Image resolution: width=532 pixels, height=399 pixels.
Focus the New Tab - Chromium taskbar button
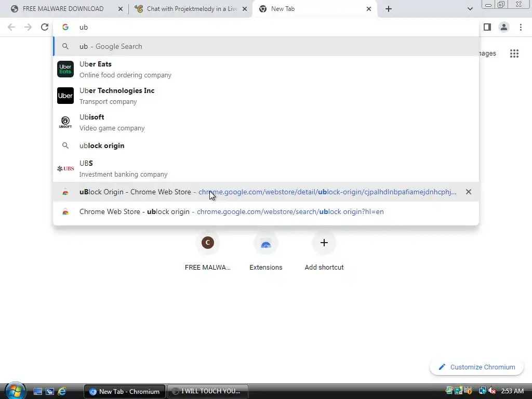click(x=125, y=391)
